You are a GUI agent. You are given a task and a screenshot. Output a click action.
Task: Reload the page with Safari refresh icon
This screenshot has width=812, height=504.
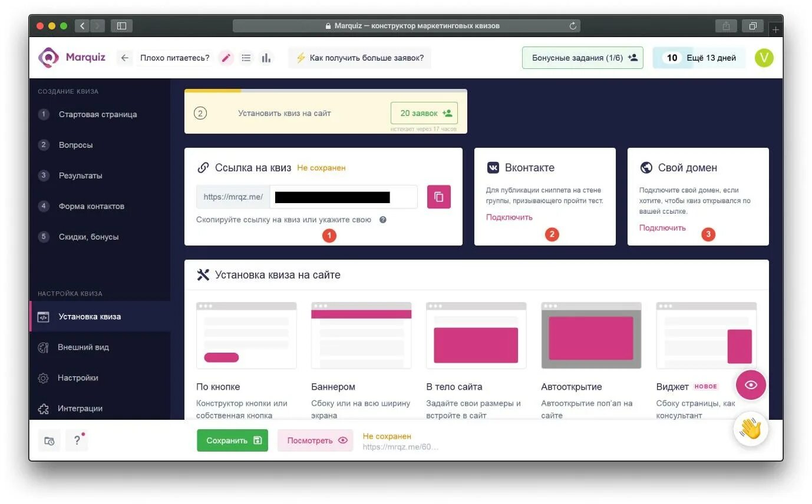(573, 26)
